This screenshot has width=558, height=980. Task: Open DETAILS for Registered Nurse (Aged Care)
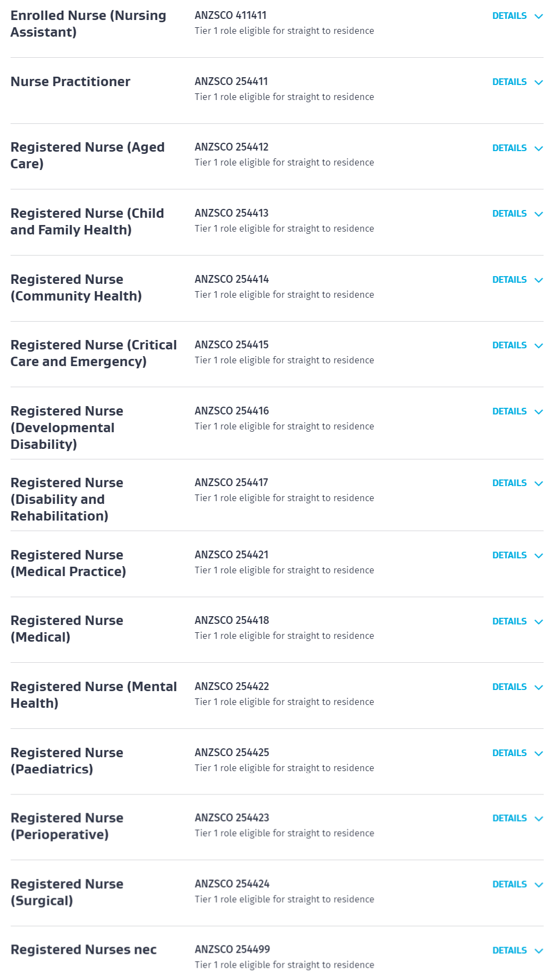coord(509,148)
